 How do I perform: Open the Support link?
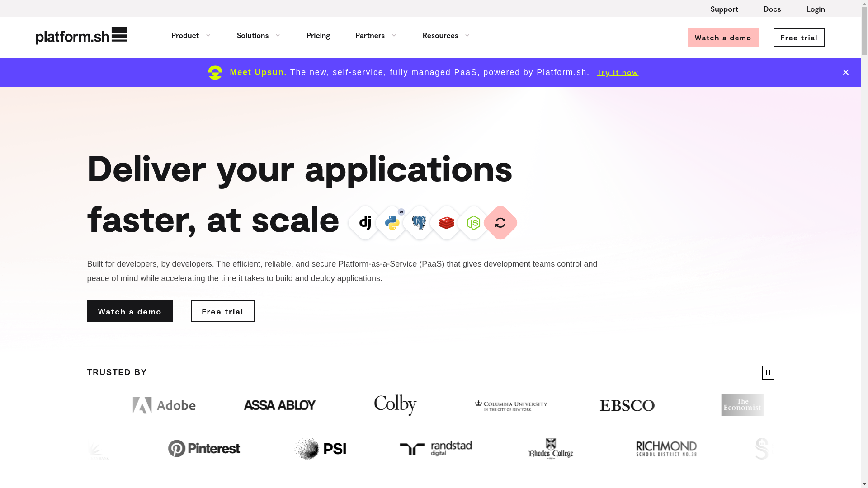[724, 9]
